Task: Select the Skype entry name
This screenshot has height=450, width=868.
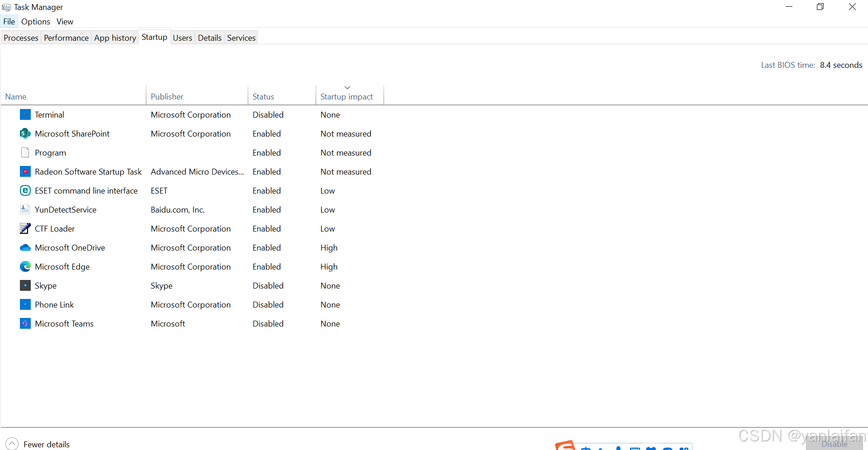Action: tap(46, 286)
